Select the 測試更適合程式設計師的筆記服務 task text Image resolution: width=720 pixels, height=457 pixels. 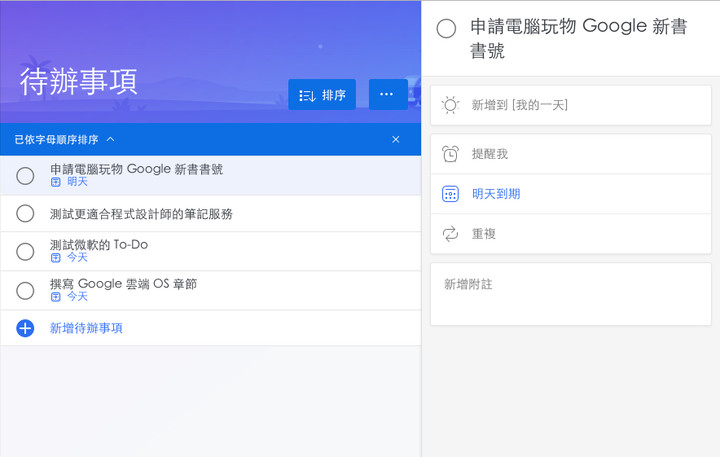[x=141, y=214]
